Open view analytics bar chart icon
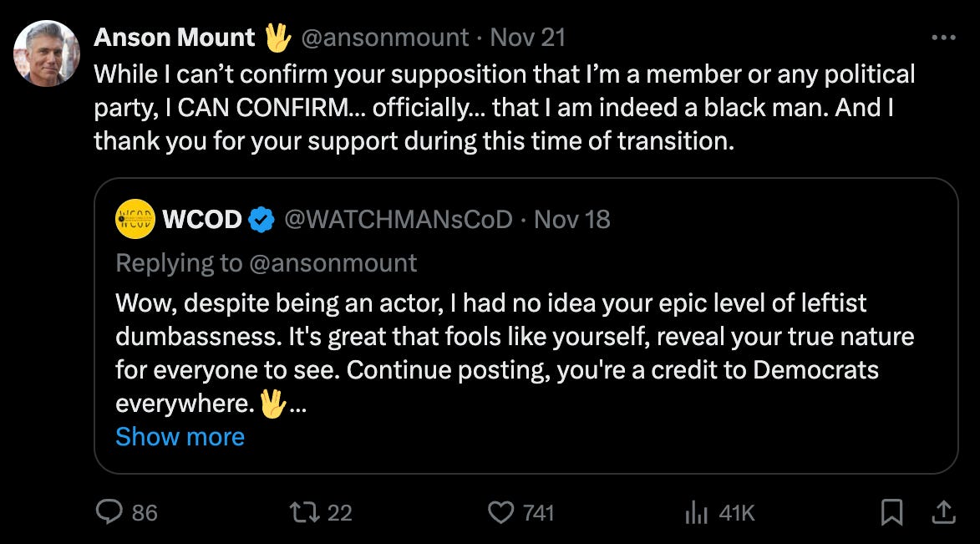 [x=696, y=512]
